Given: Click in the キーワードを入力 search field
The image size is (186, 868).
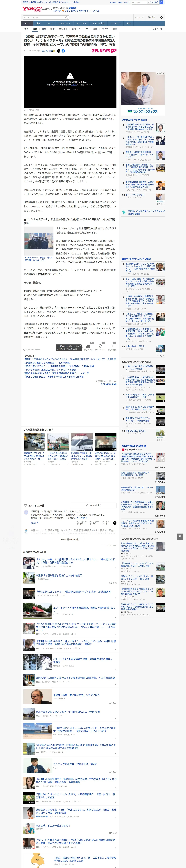Looking at the screenshot, I should (x=43, y=18).
